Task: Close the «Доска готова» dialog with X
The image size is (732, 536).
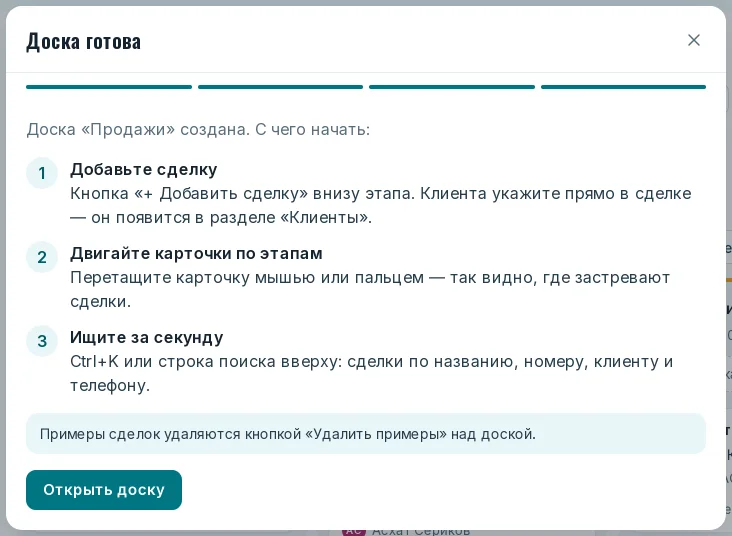Action: 694,40
